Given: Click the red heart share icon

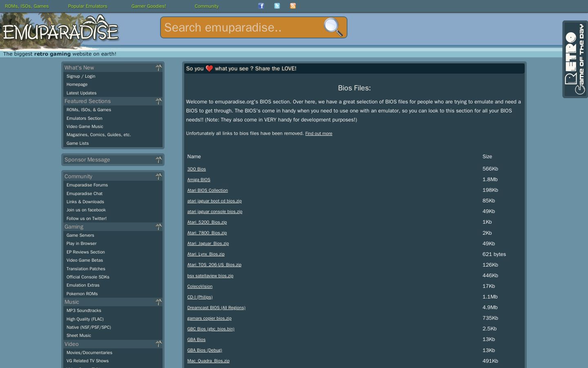Looking at the screenshot, I should pyautogui.click(x=209, y=68).
